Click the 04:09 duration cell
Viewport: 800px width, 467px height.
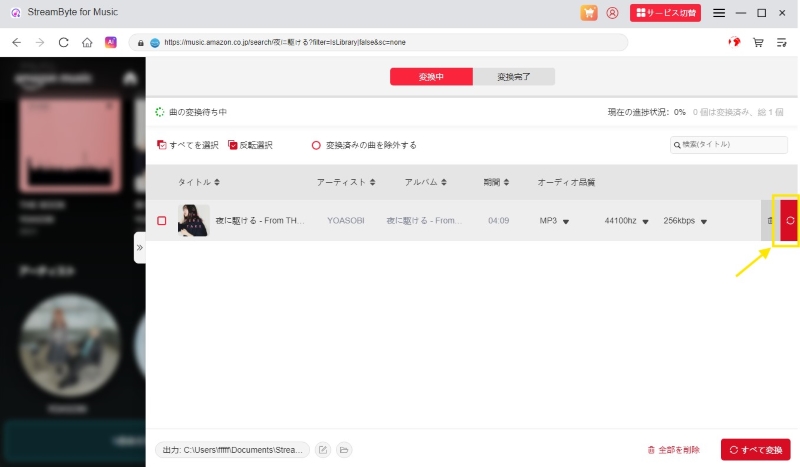498,220
